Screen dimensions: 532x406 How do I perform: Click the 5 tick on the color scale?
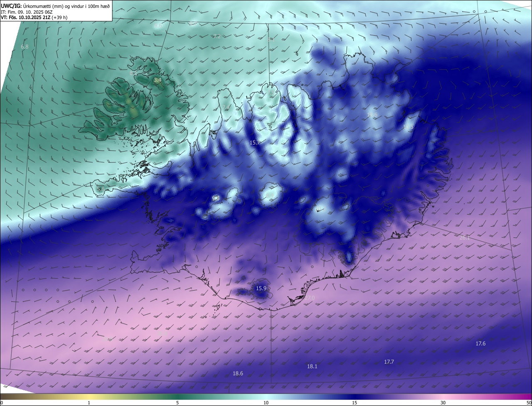click(x=177, y=403)
